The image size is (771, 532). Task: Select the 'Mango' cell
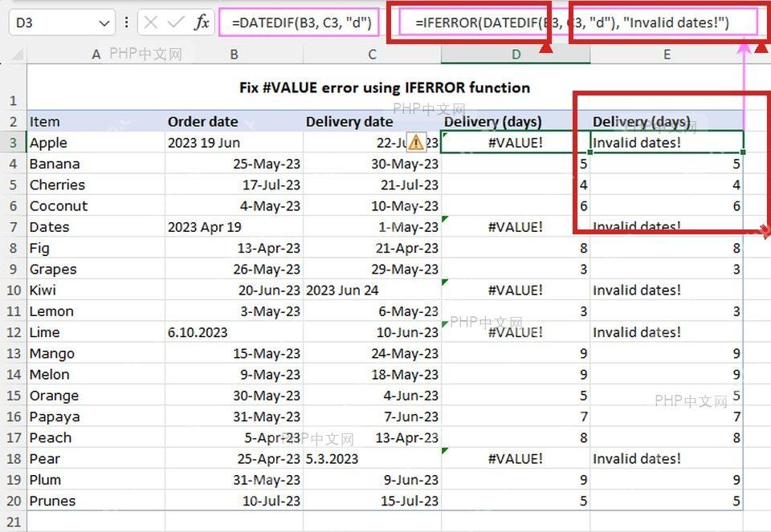(x=96, y=353)
